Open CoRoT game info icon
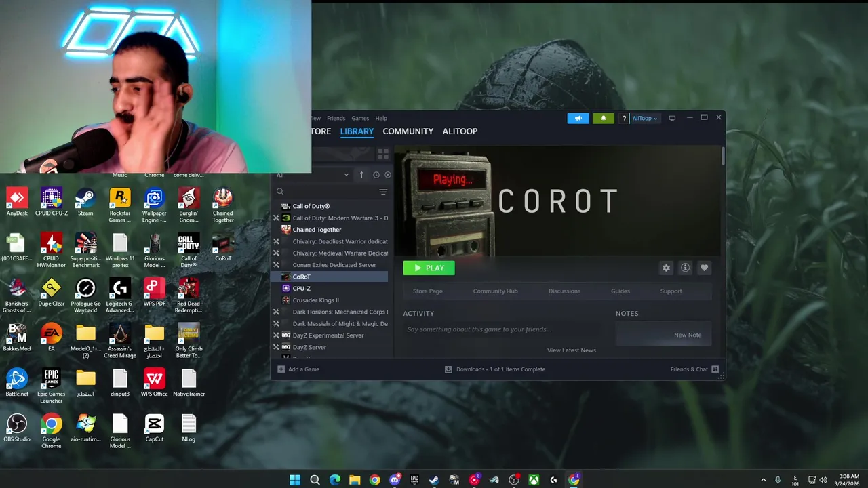 pyautogui.click(x=685, y=268)
